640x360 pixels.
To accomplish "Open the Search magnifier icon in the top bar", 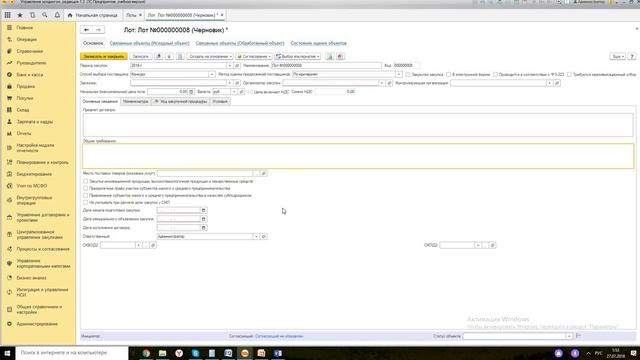I will [44, 15].
